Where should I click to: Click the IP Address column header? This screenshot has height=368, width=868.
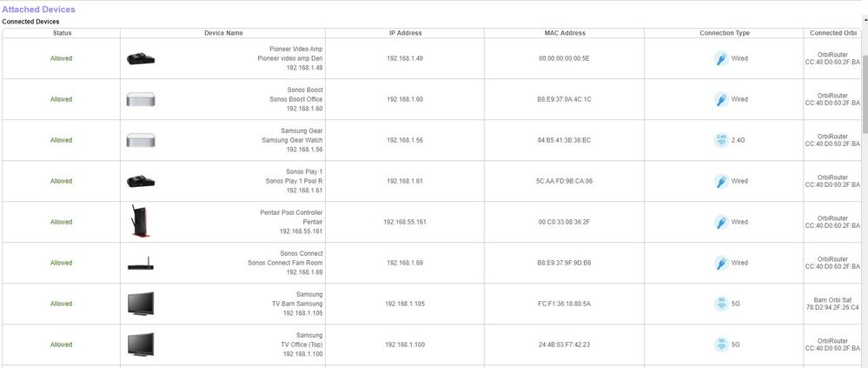[405, 33]
